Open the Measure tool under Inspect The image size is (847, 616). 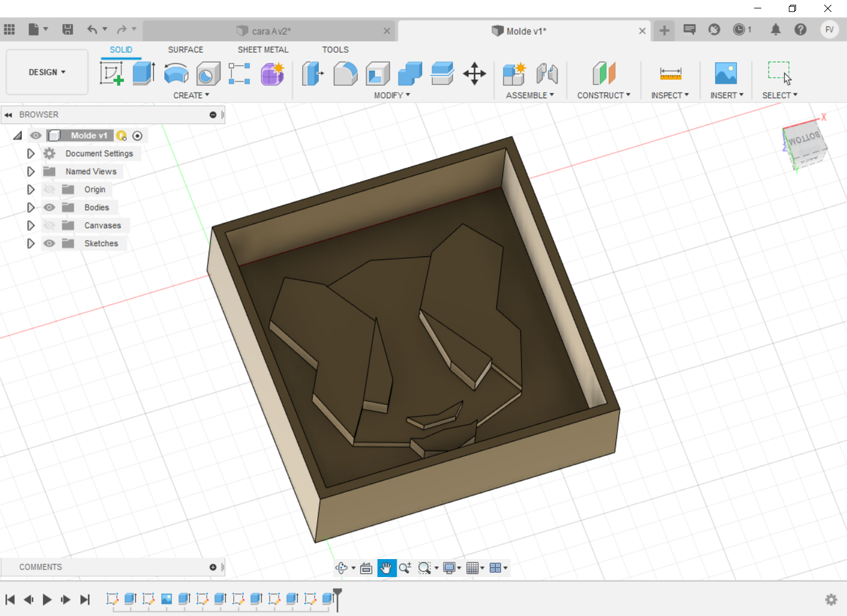coord(670,74)
